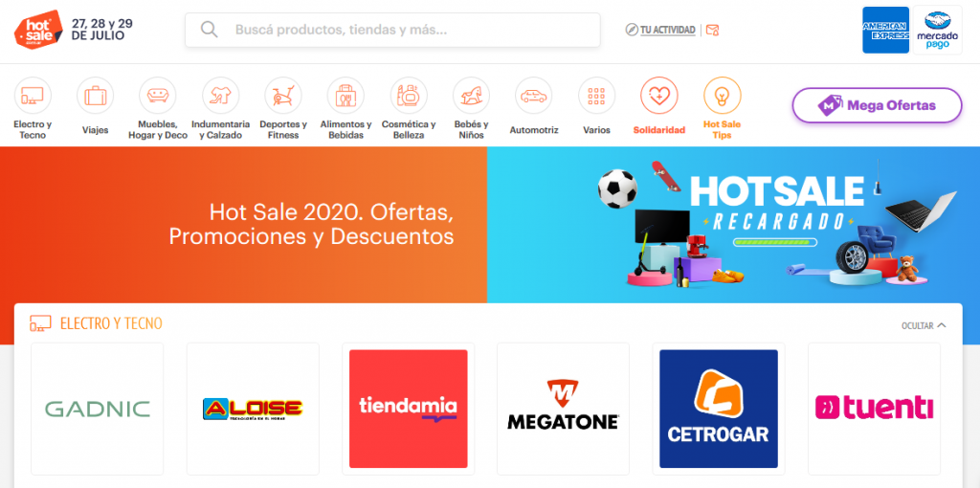The height and width of the screenshot is (488, 980).
Task: Open the Deportes y Fitness bike icon
Action: pos(283,96)
